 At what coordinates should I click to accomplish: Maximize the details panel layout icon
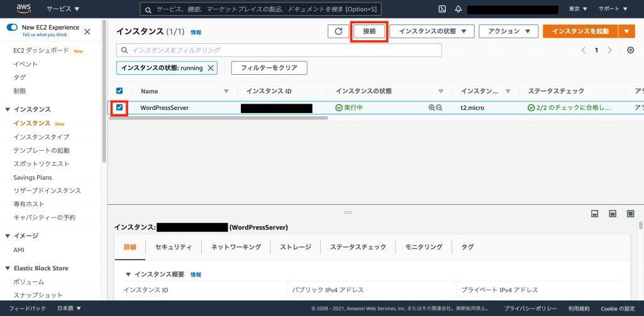630,214
